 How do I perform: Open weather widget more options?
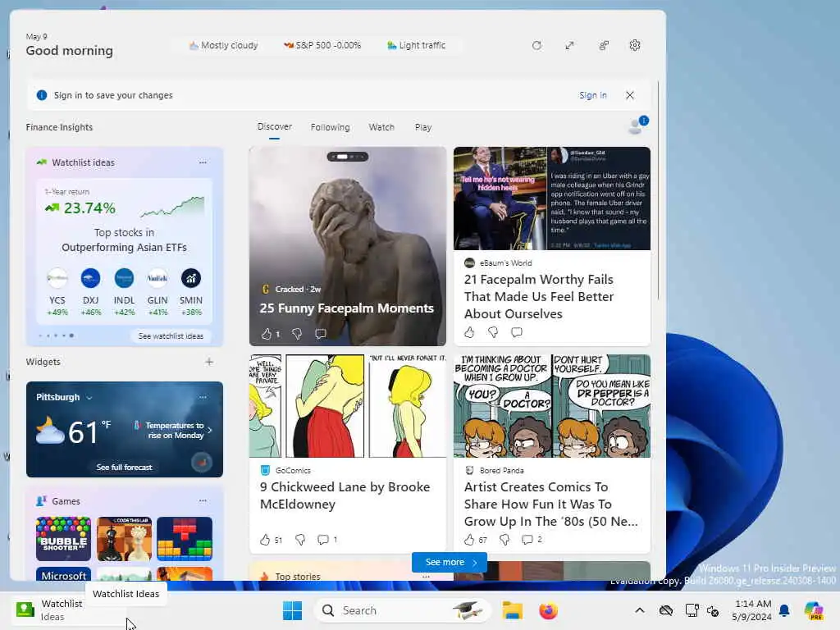point(203,397)
